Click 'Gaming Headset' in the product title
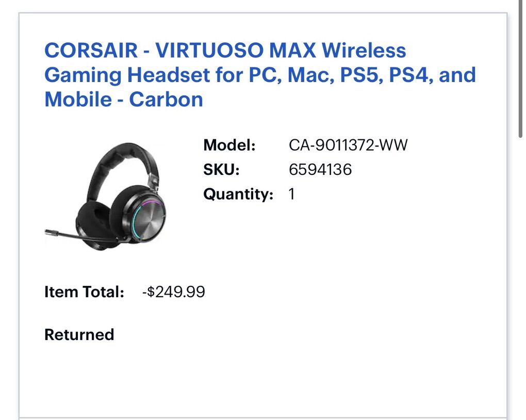Viewport: 526px width, 420px height. tap(127, 75)
